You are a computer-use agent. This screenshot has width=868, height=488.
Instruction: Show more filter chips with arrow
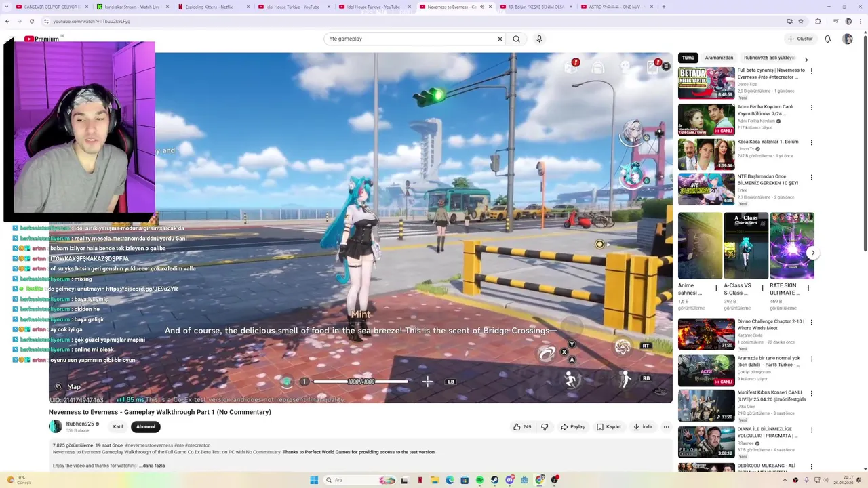point(806,59)
